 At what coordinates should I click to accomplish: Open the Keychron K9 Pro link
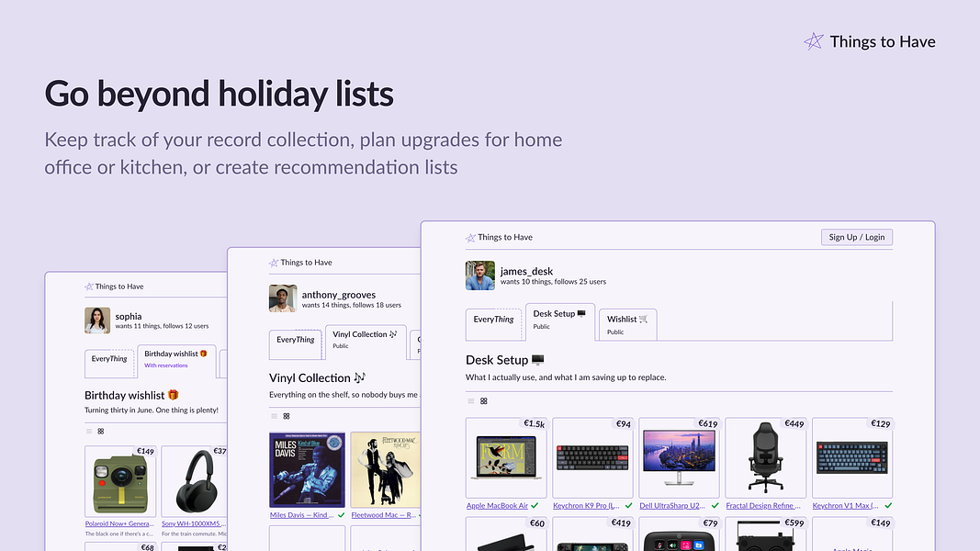[x=587, y=505]
